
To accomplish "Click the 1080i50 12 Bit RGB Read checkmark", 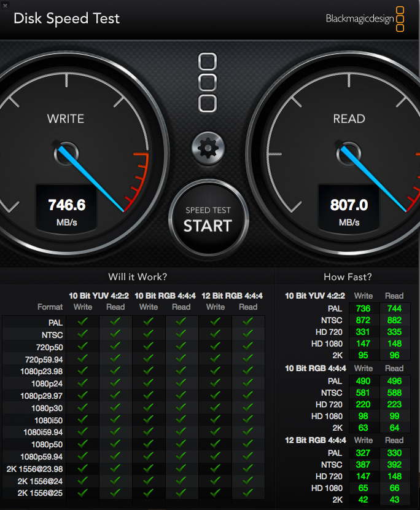I will click(x=247, y=419).
